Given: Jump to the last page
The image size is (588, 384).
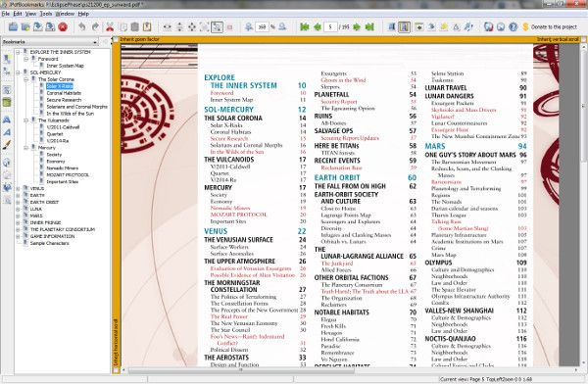Looking at the screenshot, I should [x=369, y=27].
